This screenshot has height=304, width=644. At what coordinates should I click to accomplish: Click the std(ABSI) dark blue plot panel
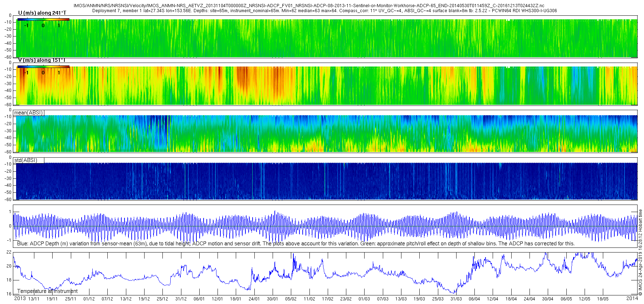(325, 178)
